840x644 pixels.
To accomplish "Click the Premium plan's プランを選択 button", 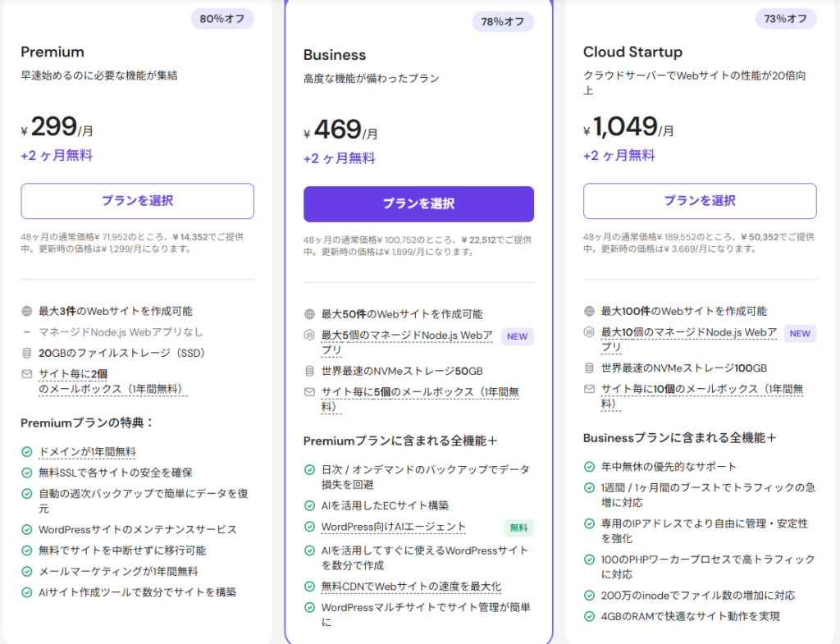I will [137, 201].
